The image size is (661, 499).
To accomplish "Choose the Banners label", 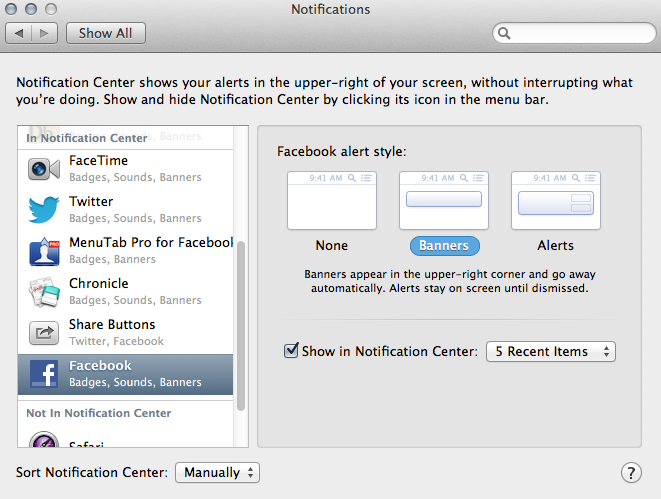I will point(444,246).
